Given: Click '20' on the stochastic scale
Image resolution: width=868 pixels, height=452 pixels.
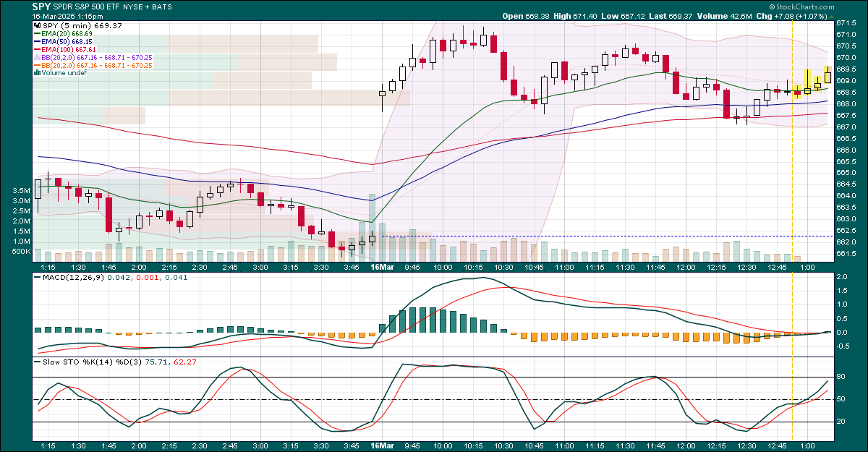Looking at the screenshot, I should tap(841, 422).
